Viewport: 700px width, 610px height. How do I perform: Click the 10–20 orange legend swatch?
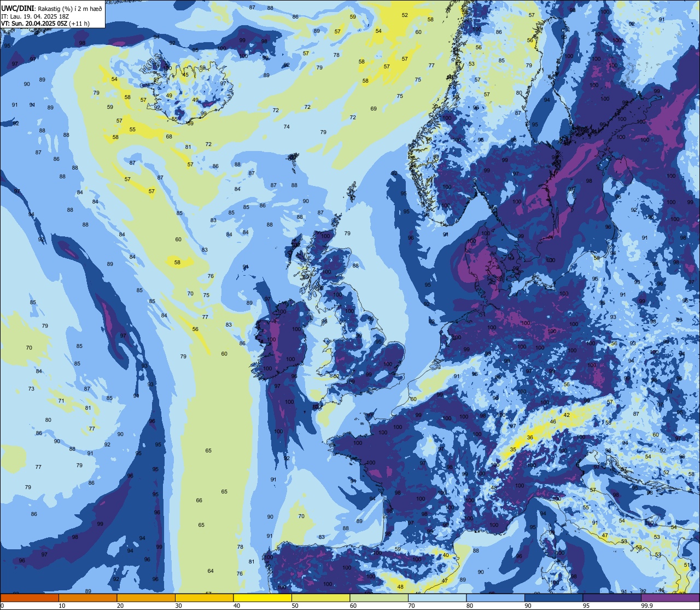tap(87, 597)
